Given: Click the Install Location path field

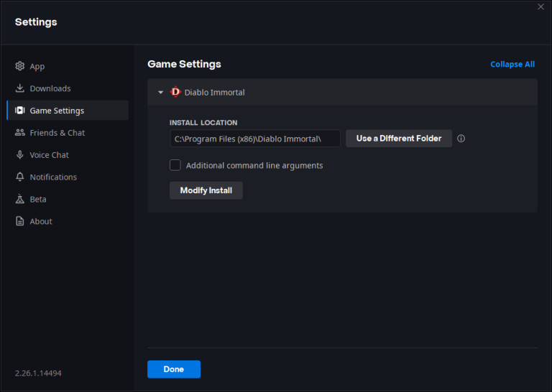Looking at the screenshot, I should click(x=254, y=139).
